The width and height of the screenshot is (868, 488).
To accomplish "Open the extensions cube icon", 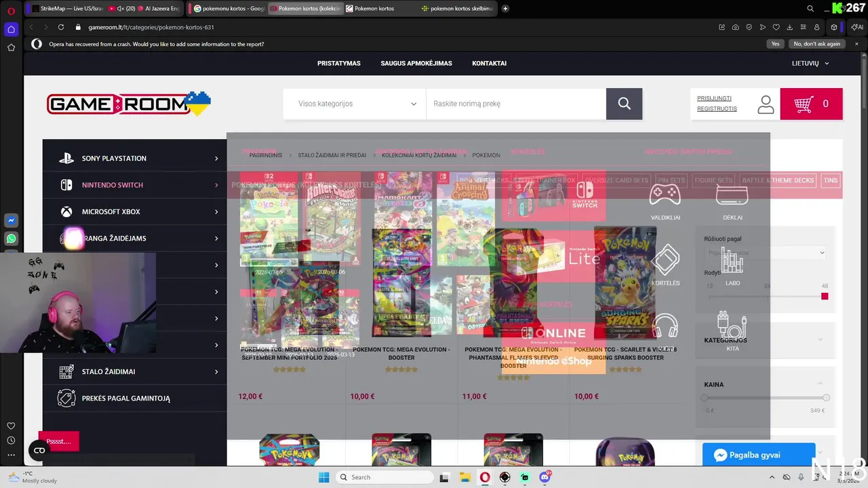I will pyautogui.click(x=834, y=27).
